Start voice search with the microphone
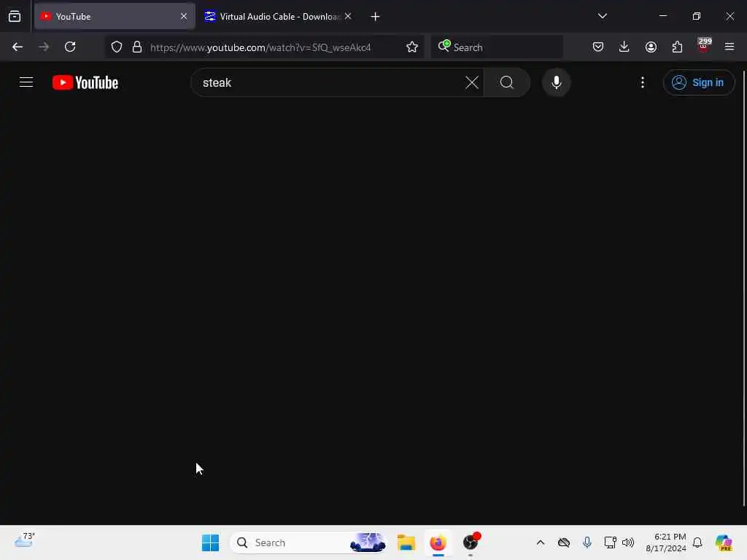 pyautogui.click(x=556, y=82)
